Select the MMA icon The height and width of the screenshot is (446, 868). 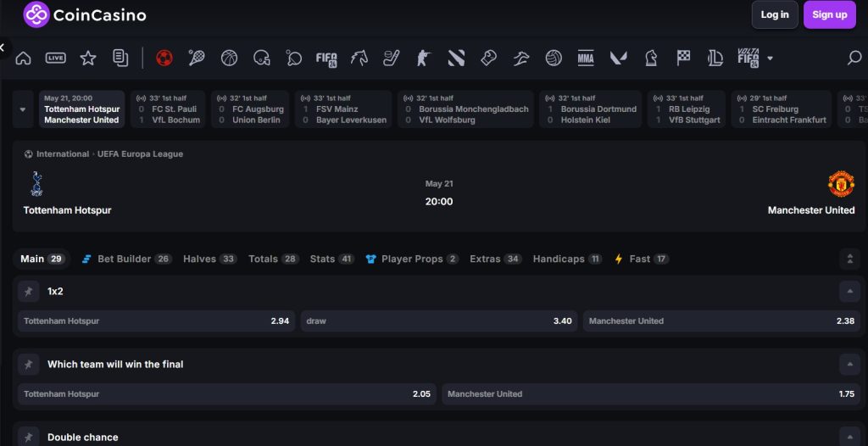click(586, 58)
